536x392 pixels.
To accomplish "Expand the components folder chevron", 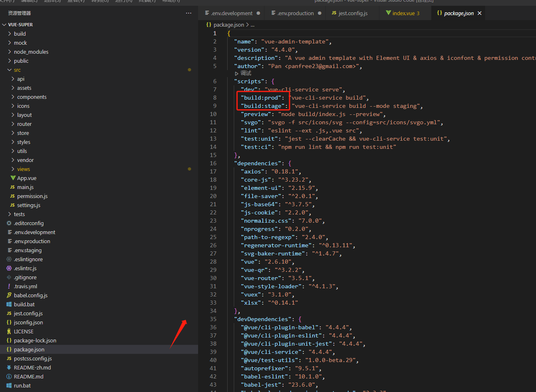I will coord(13,97).
